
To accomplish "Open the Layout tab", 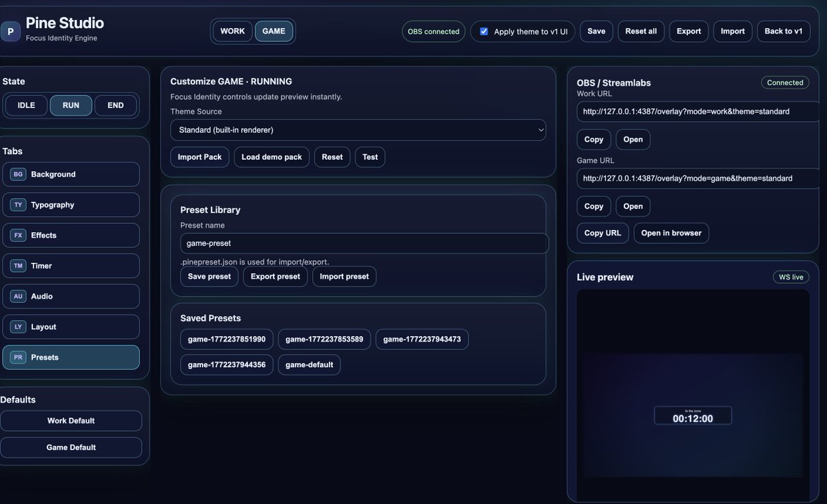I will pos(71,326).
